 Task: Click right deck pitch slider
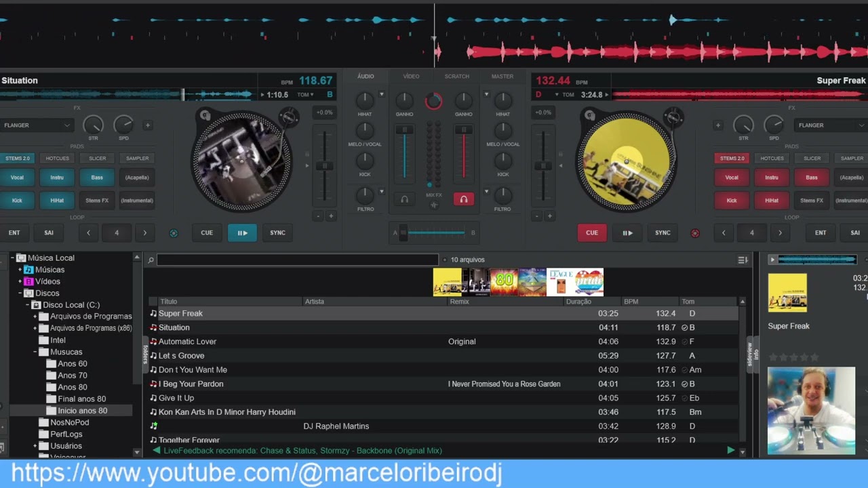pos(543,166)
